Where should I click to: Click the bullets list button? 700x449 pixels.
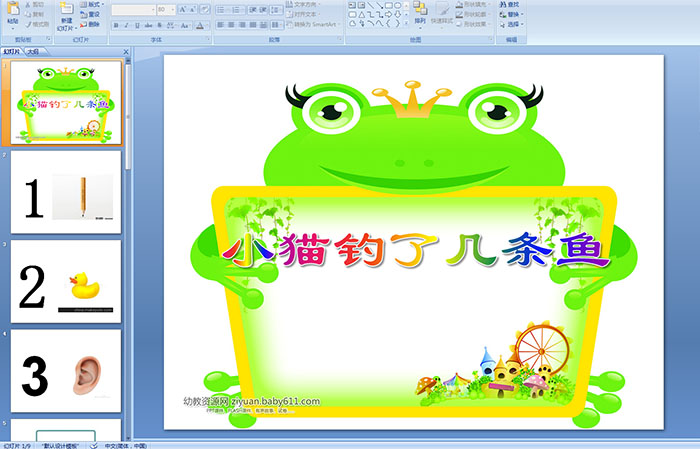pyautogui.click(x=222, y=9)
